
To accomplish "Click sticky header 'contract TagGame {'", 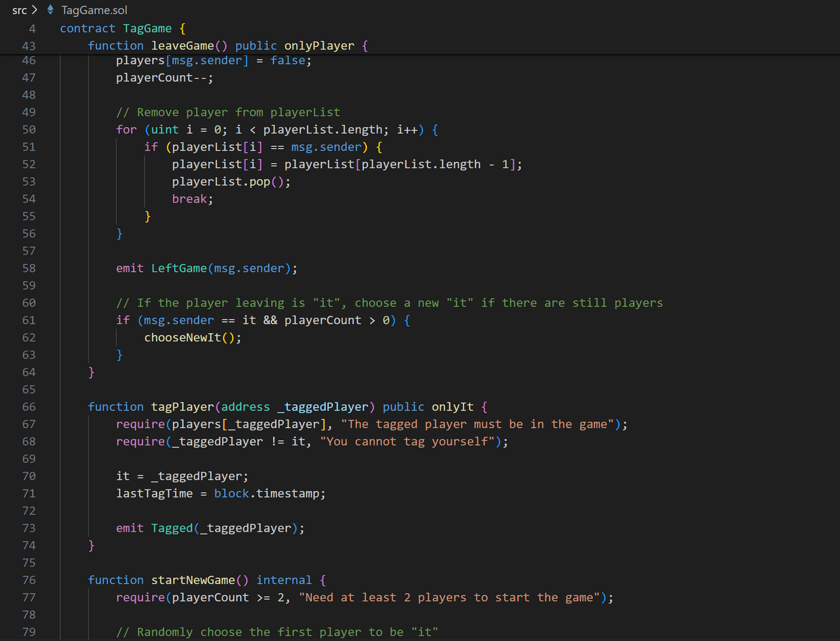I will (123, 29).
